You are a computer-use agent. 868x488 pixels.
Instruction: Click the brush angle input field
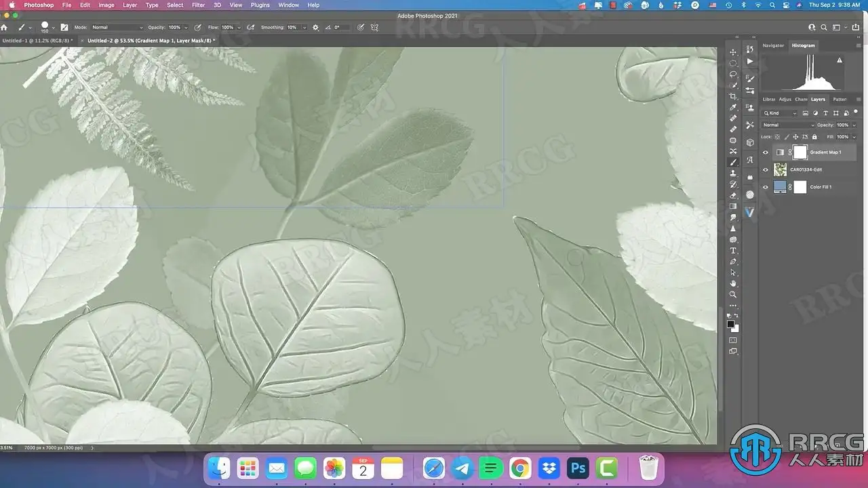340,27
